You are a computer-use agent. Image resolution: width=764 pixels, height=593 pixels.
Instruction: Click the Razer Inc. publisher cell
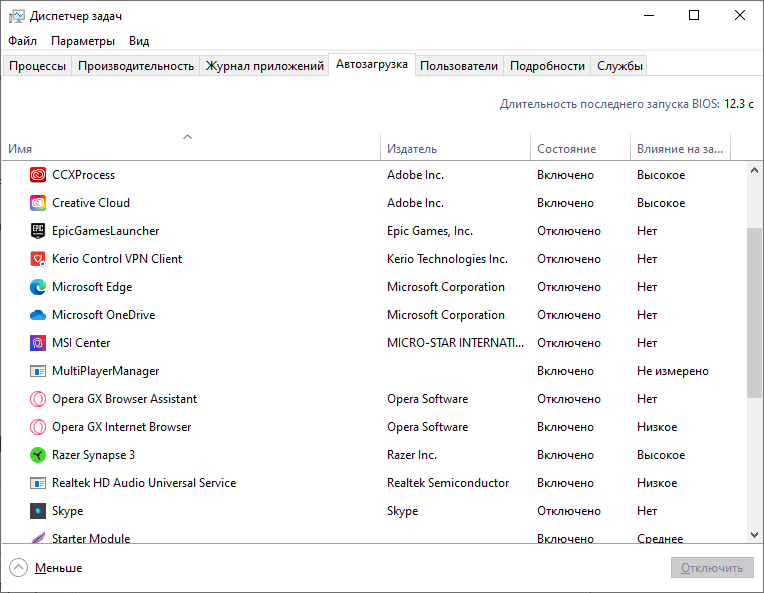[412, 455]
